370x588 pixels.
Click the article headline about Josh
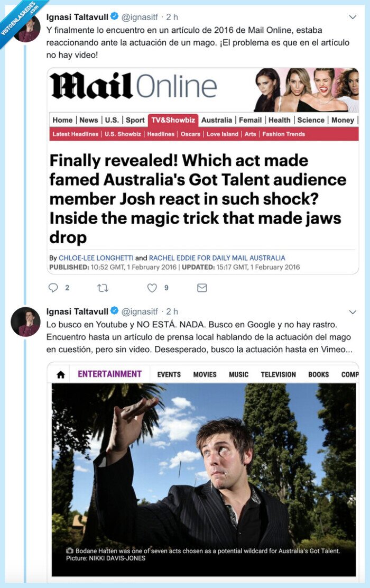(196, 198)
